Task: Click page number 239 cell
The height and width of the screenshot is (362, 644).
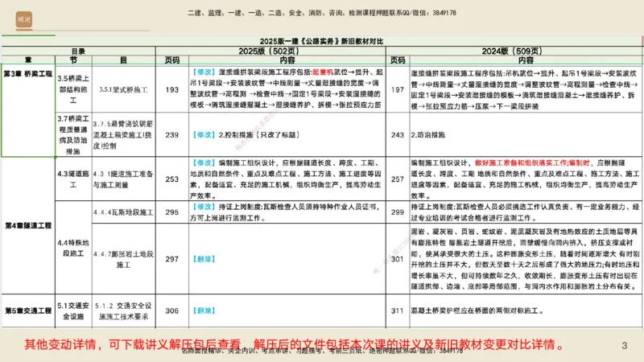Action: [172, 134]
